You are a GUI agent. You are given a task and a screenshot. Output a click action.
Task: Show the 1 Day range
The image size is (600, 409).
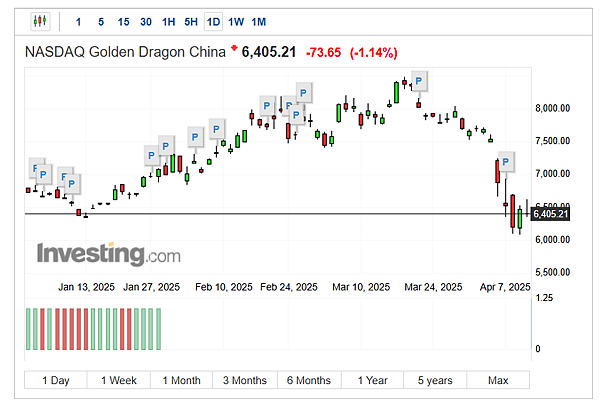coord(56,380)
